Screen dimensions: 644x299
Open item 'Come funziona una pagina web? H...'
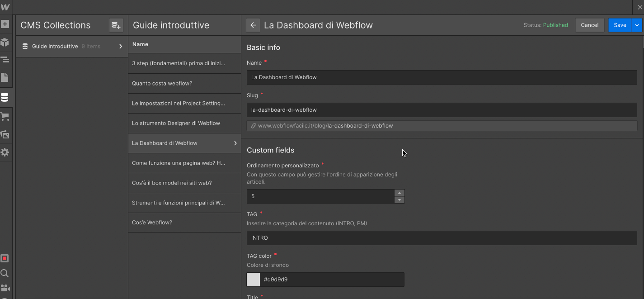click(x=184, y=163)
